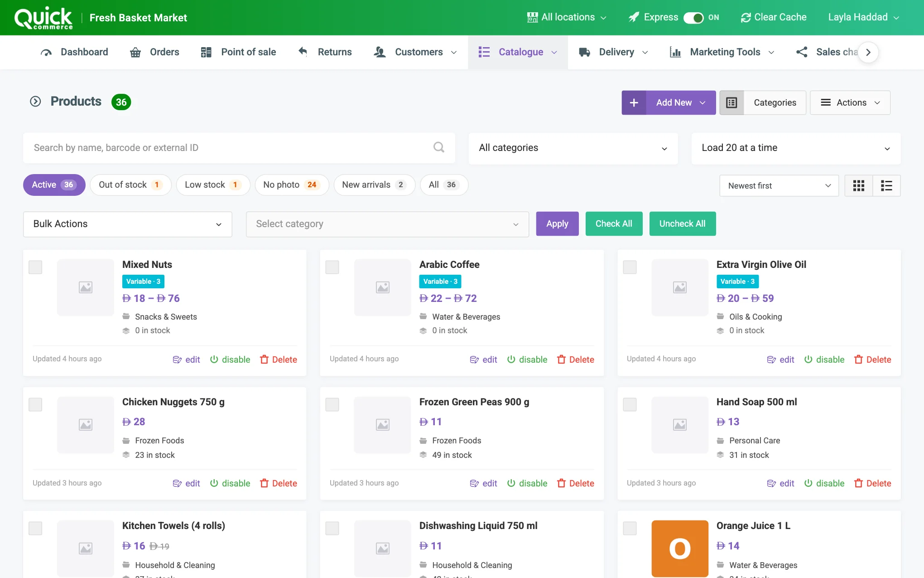Screen dimensions: 924x578
Task: Click the search magnifier icon
Action: click(x=438, y=147)
